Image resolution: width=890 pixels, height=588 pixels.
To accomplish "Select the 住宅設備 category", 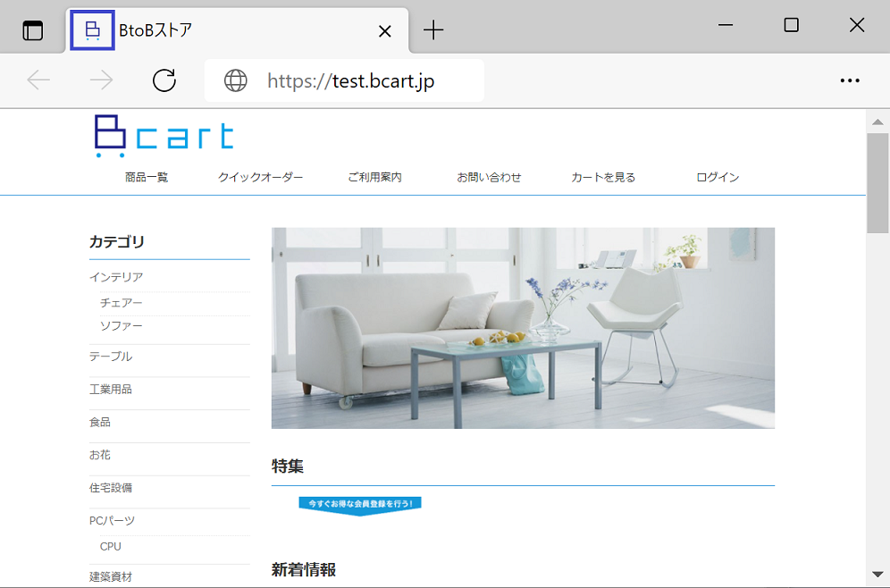I will click(x=111, y=488).
